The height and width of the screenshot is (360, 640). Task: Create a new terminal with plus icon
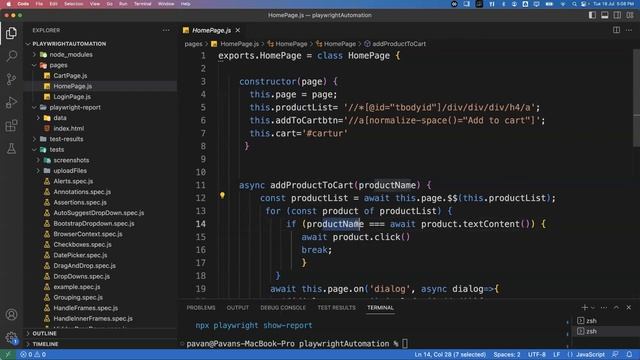(x=584, y=307)
